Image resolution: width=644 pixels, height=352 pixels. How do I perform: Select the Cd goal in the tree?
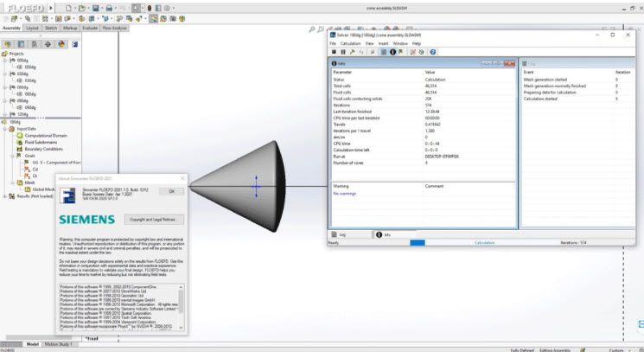coord(35,170)
